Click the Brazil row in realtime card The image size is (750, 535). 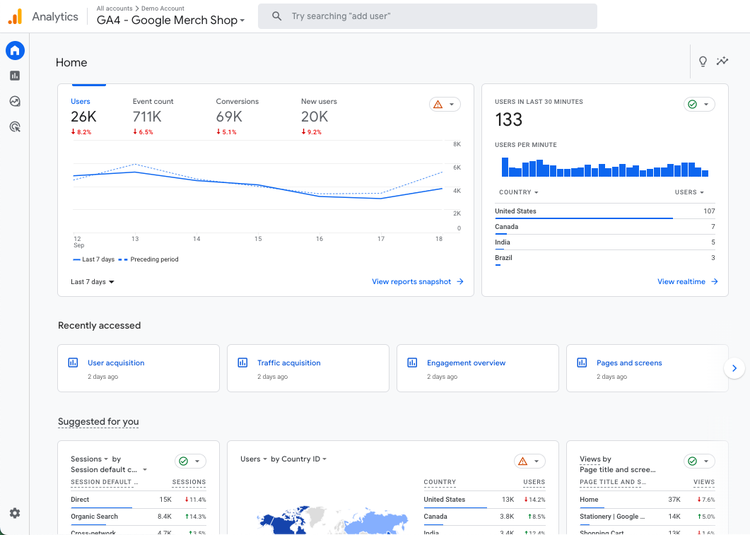point(605,258)
